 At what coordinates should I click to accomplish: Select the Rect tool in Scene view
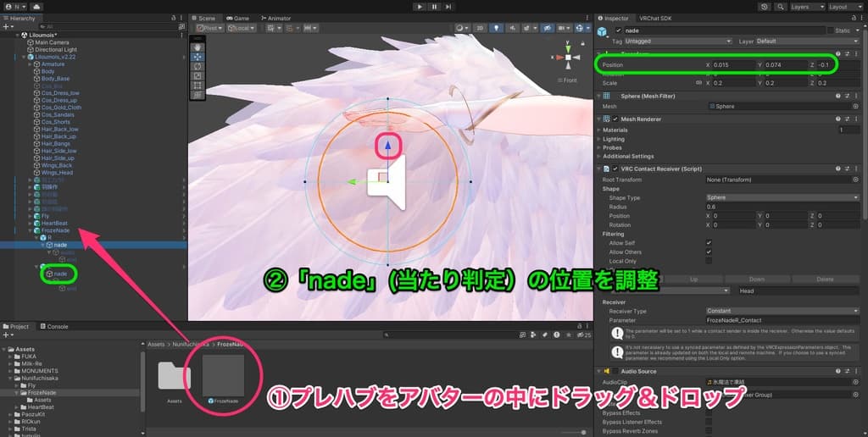[x=196, y=85]
